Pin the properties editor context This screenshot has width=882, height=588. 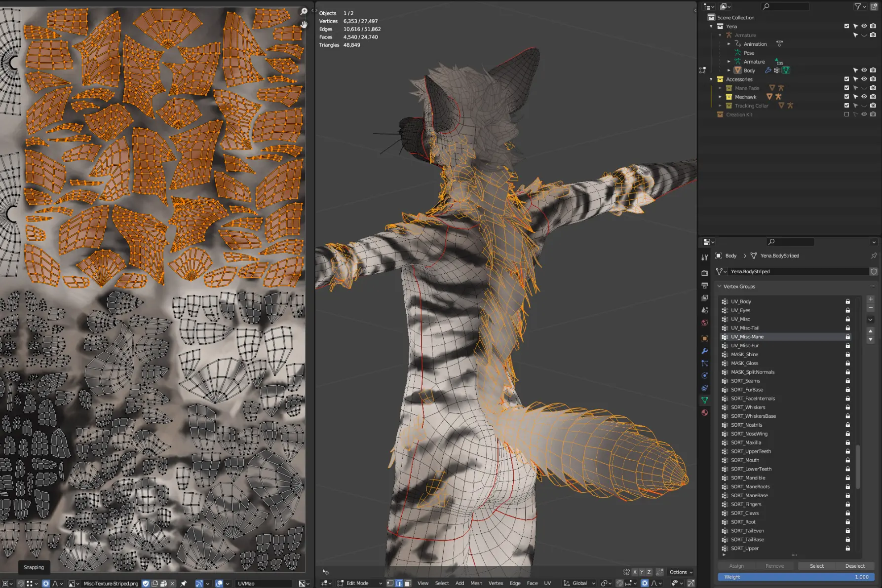pyautogui.click(x=874, y=256)
